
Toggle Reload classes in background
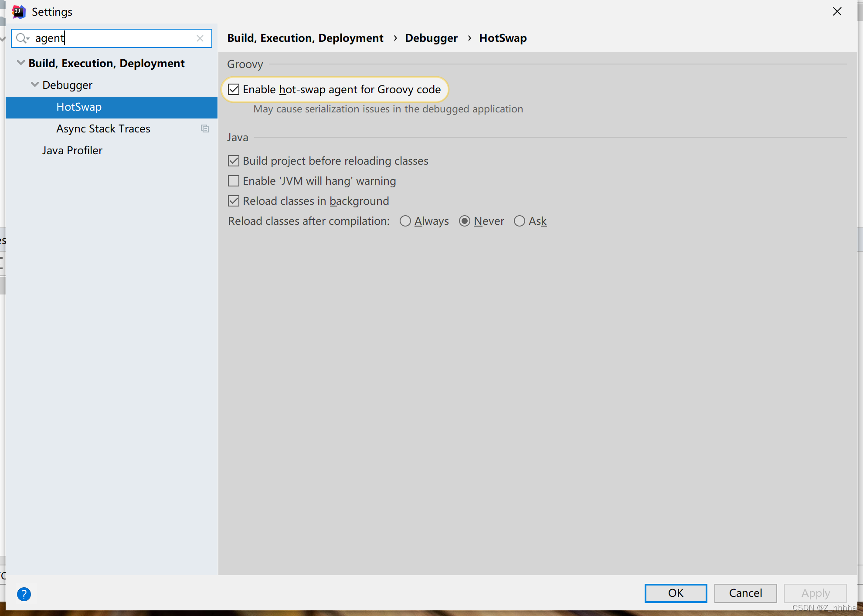[234, 201]
